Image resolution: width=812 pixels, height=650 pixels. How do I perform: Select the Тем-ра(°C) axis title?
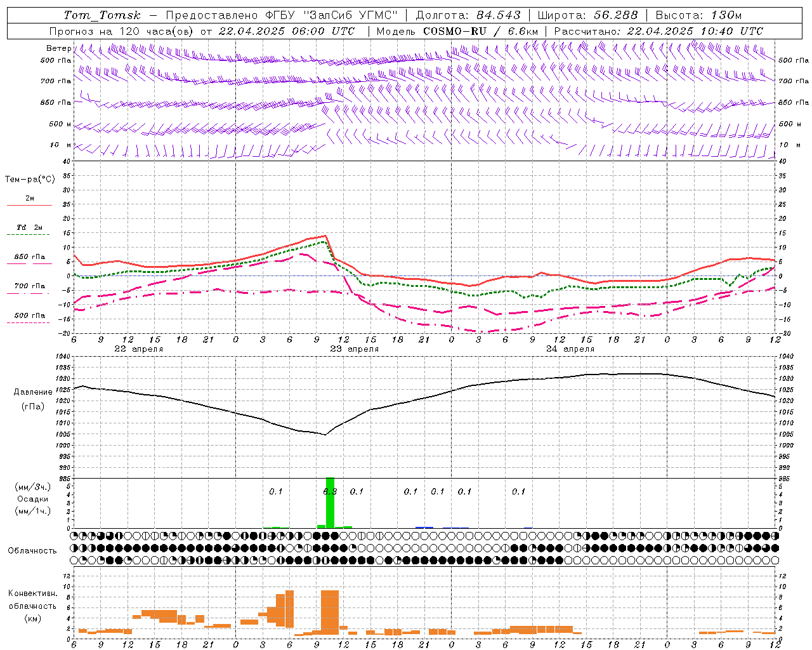pyautogui.click(x=30, y=180)
